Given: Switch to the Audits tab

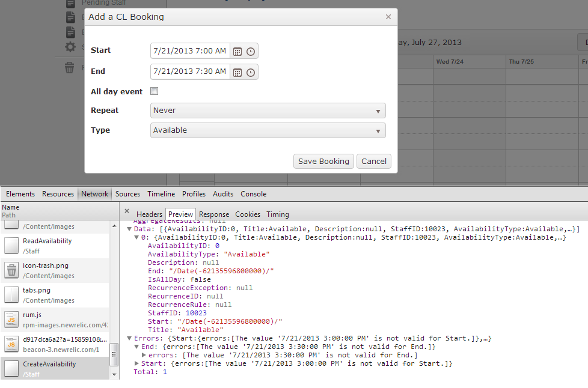Looking at the screenshot, I should click(222, 194).
